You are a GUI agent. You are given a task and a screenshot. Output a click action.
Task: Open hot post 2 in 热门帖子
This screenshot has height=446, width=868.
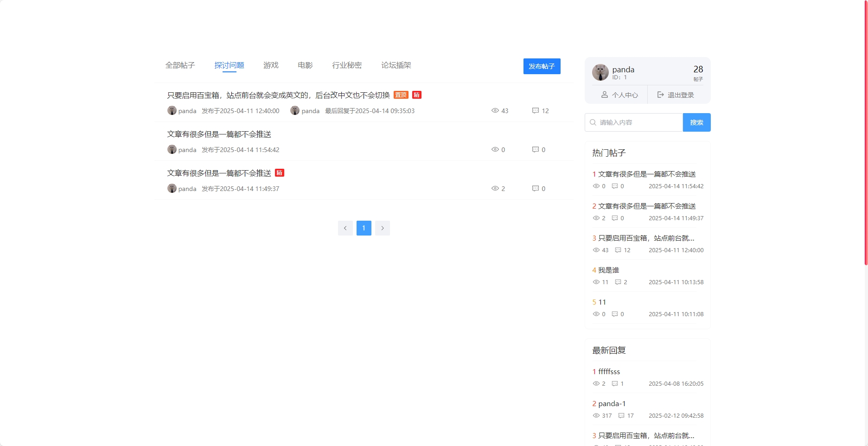[x=646, y=206]
